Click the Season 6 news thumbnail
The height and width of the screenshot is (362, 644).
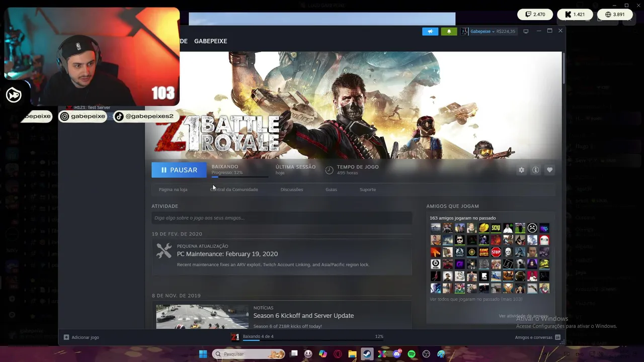point(202,317)
